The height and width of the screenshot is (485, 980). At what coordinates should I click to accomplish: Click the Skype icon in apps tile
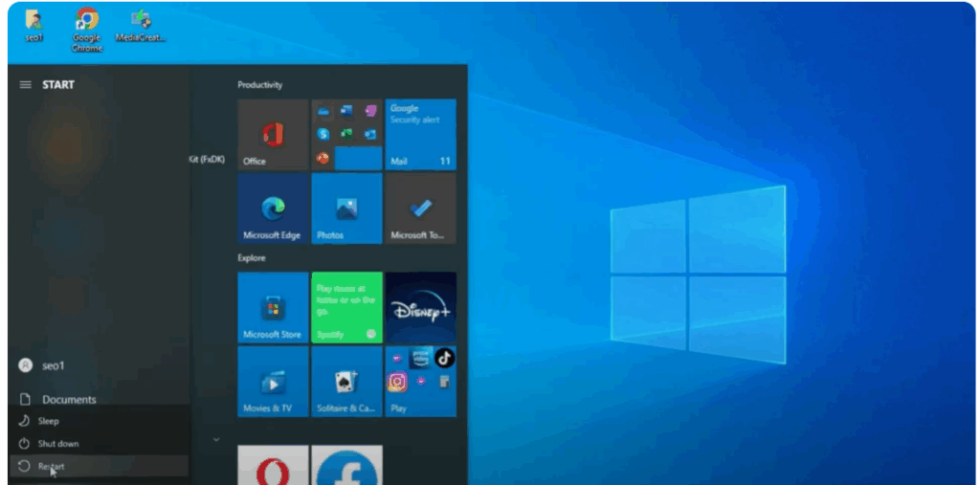coord(323,134)
